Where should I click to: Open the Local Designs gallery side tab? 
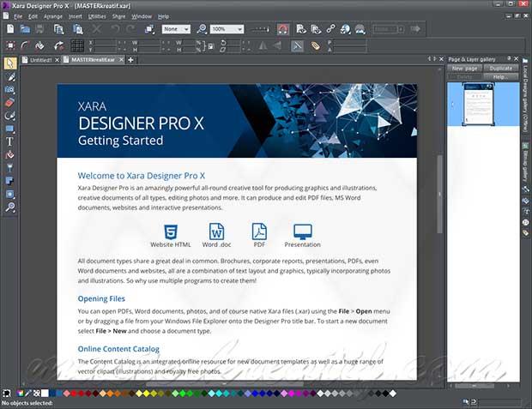(525, 96)
